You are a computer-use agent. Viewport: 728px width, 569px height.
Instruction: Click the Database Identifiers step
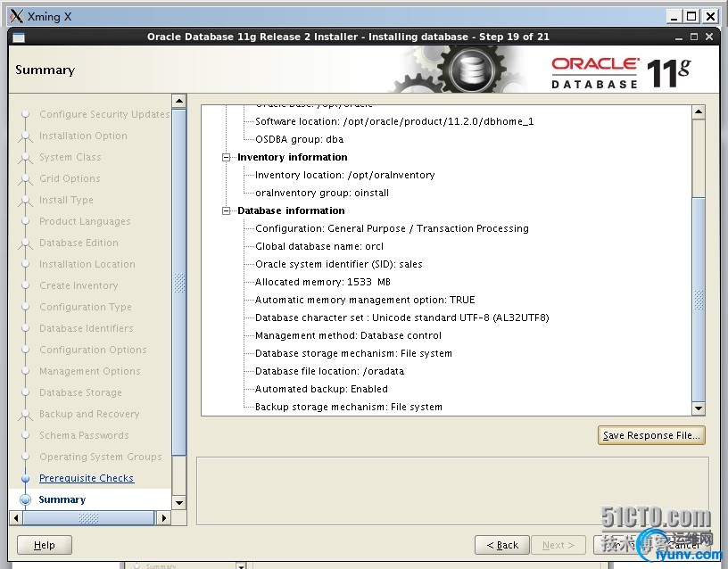pyautogui.click(x=86, y=328)
